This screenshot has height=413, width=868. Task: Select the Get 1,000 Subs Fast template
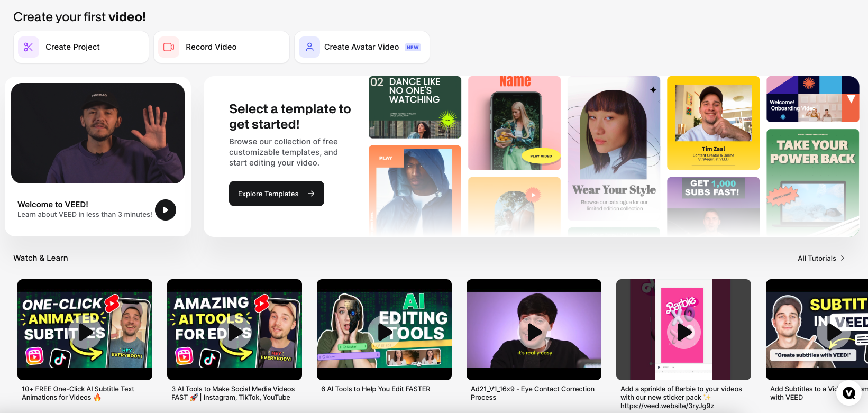click(713, 205)
